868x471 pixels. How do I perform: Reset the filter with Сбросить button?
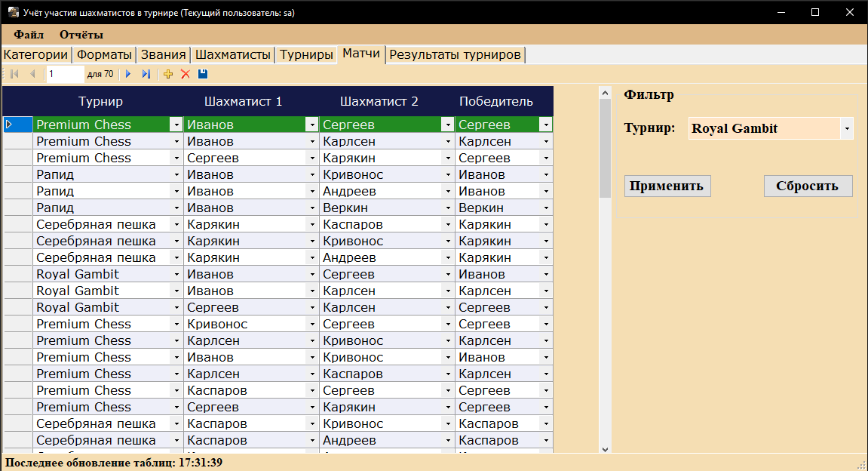pyautogui.click(x=808, y=186)
